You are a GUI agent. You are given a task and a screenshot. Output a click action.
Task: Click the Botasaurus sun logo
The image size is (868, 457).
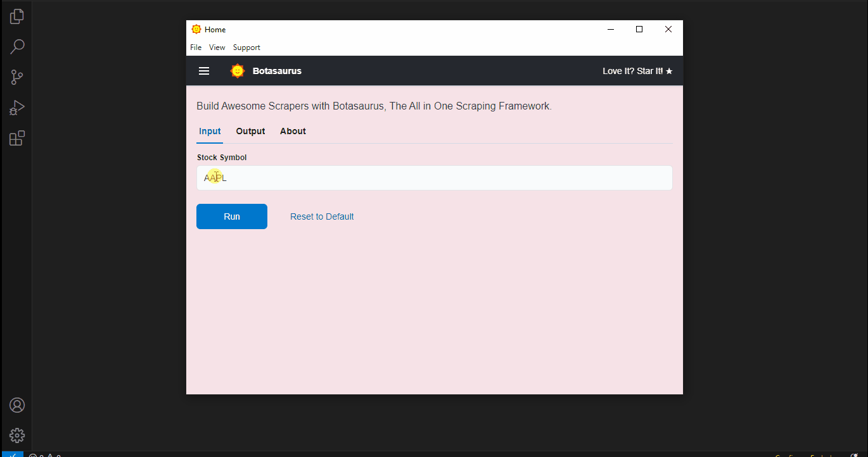click(237, 71)
